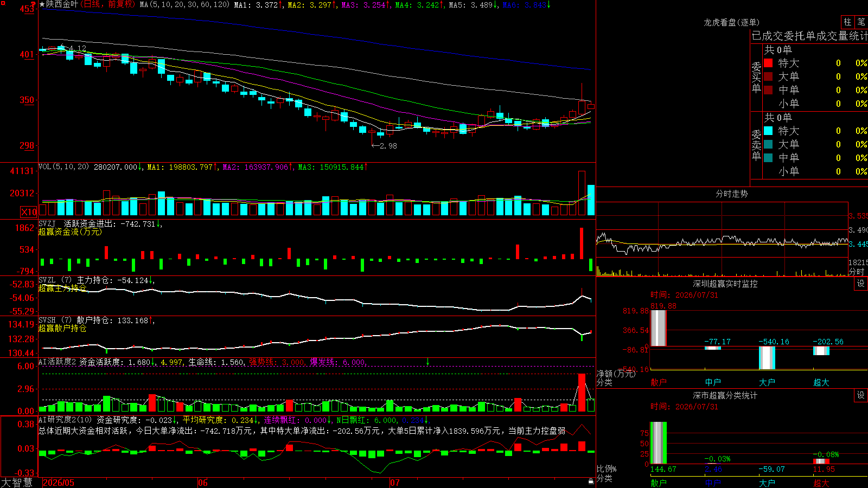Image resolution: width=868 pixels, height=488 pixels.
Task: Click the 中户 category label in 深圳超赢实时监控
Action: (713, 382)
